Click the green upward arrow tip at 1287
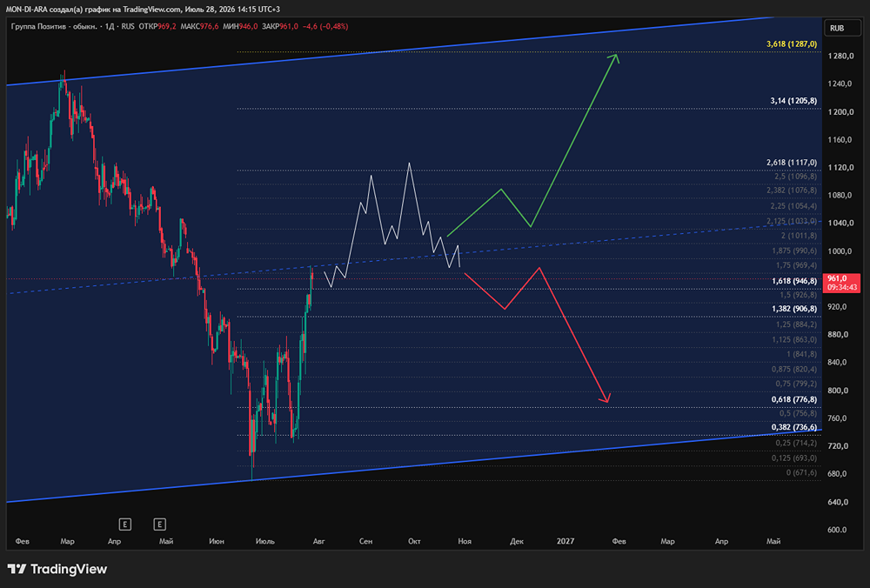Viewport: 870px width, 588px height. pos(615,57)
